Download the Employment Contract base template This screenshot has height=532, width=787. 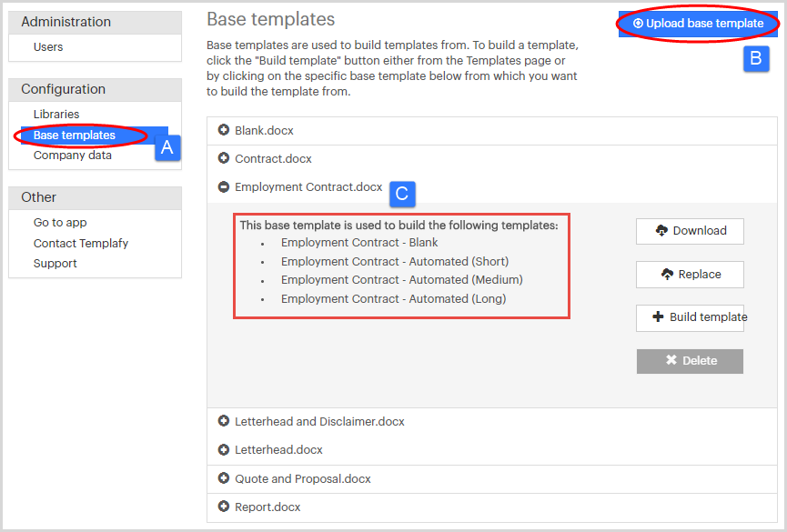[x=690, y=231]
